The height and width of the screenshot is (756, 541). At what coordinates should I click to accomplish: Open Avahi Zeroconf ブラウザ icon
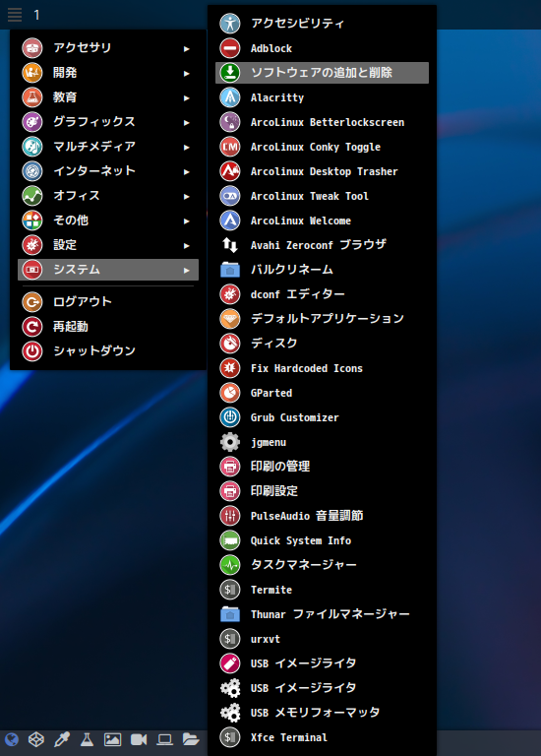coord(230,245)
